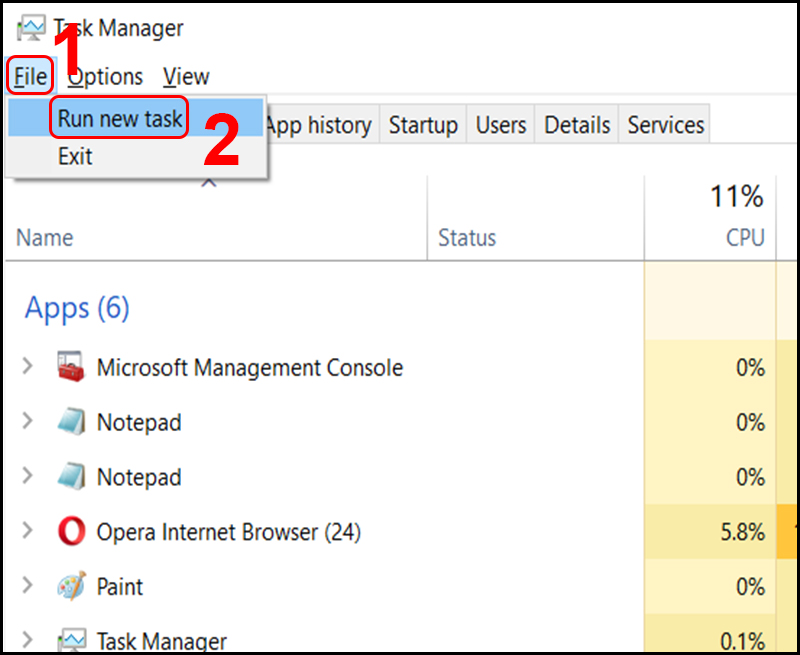Expand the Task Manager process entry
The image size is (800, 655).
[26, 640]
